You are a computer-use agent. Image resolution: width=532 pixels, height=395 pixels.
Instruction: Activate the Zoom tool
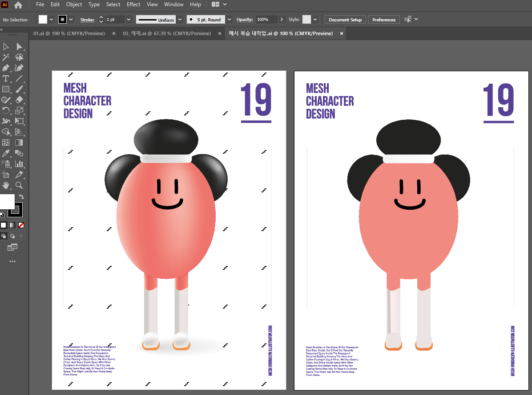tap(19, 185)
